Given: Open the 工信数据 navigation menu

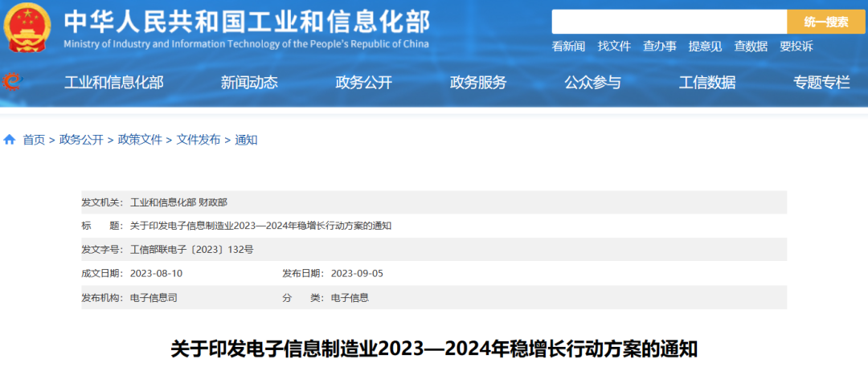Looking at the screenshot, I should click(x=707, y=83).
